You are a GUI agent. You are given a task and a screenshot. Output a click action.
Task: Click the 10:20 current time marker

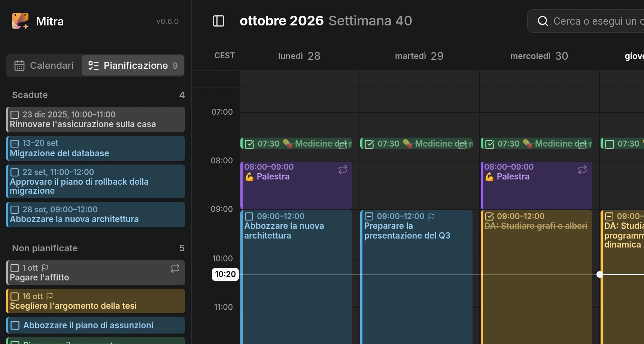225,274
